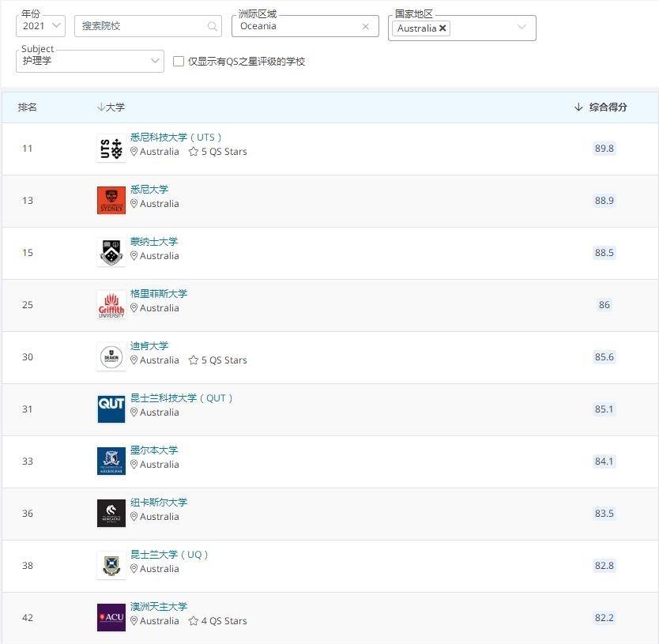Expand the country region dropdown arrow
This screenshot has width=659, height=644.
[522, 28]
